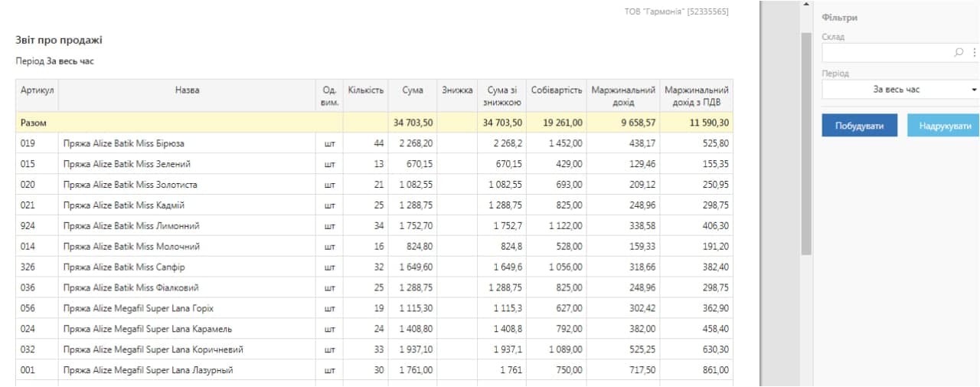Select row Пряжа Alize Batik Miss Лимонний
980x387 pixels.
click(x=374, y=226)
